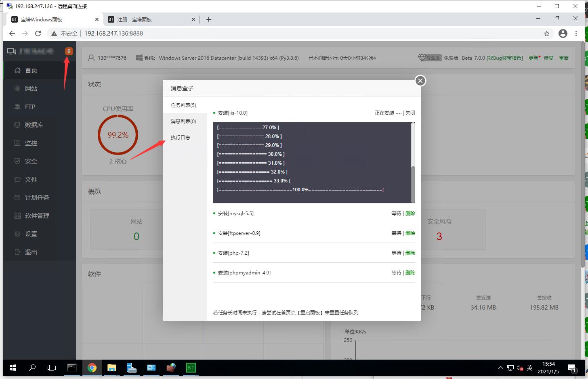
Task: Open the 网站 sidebar globe icon
Action: click(17, 88)
